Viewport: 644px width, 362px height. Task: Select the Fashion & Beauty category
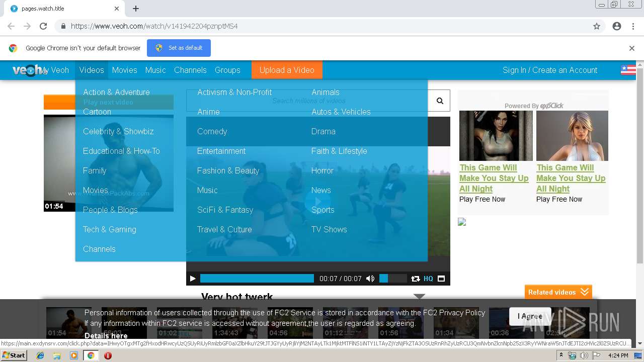tap(228, 170)
